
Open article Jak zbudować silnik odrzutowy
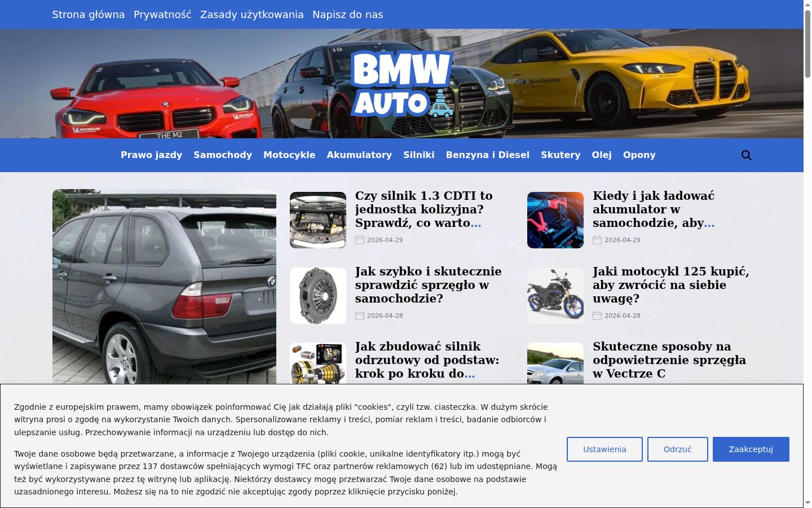click(427, 360)
